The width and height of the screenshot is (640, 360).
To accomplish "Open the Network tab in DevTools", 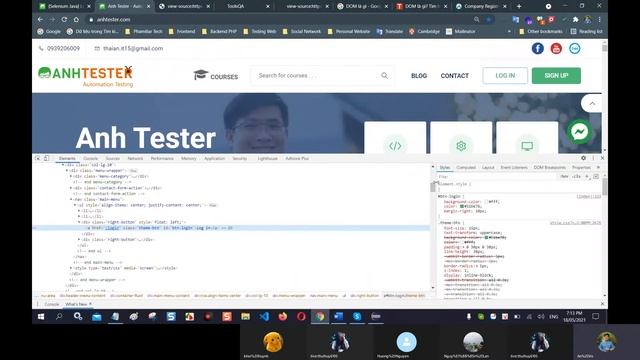I will (135, 158).
